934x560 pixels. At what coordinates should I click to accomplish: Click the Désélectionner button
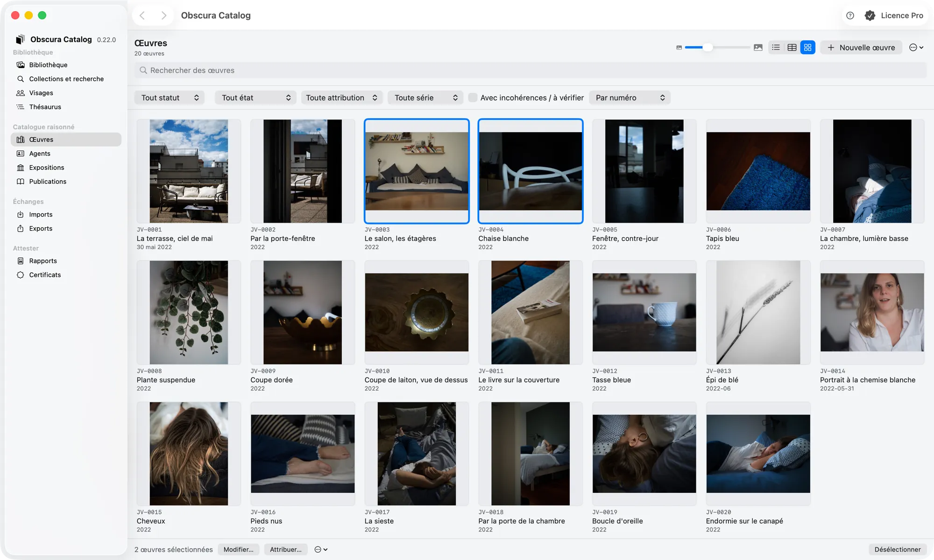click(898, 549)
